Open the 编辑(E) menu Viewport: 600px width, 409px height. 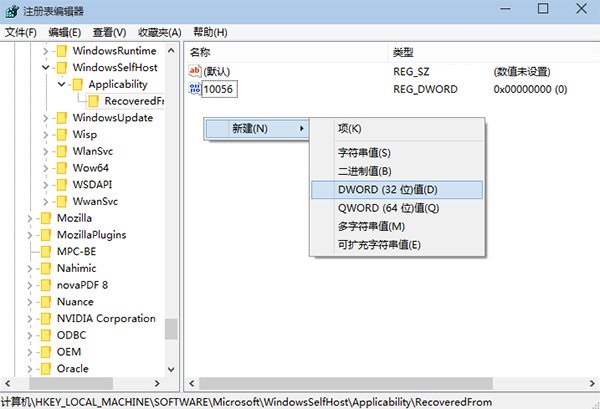(x=64, y=33)
